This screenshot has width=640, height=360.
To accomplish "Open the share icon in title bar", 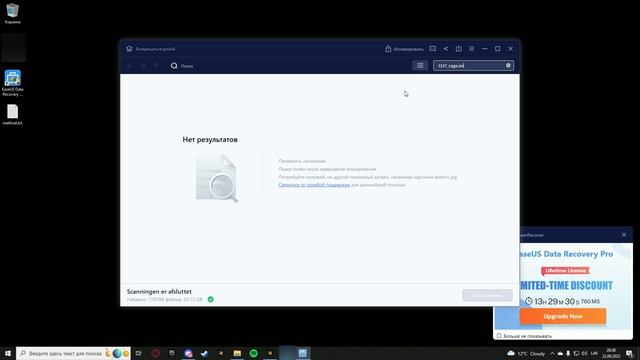I will coord(446,49).
